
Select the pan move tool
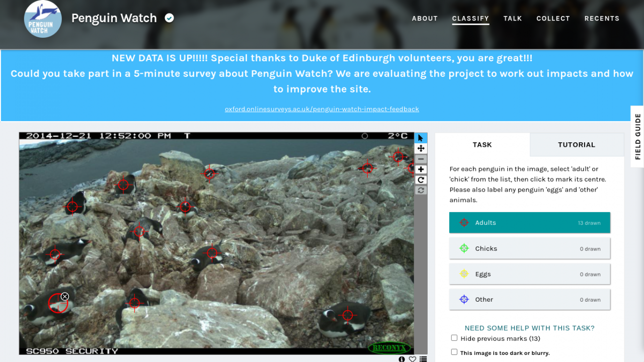421,148
